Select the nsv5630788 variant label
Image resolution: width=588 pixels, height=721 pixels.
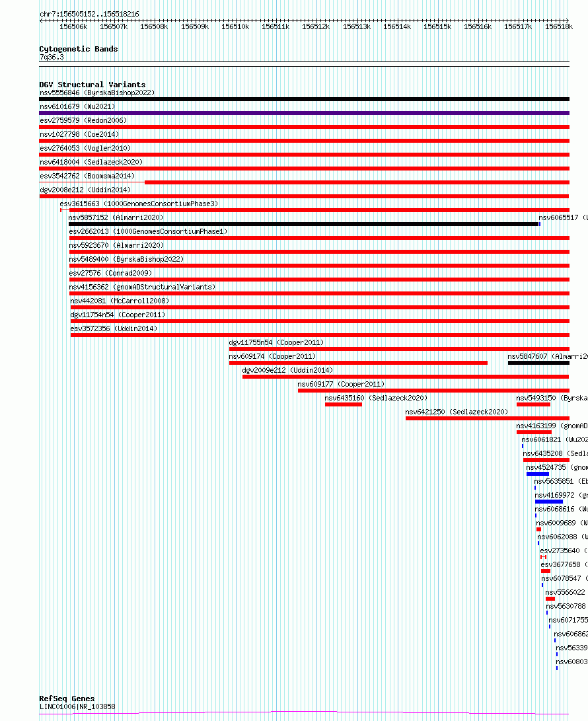[x=566, y=606]
